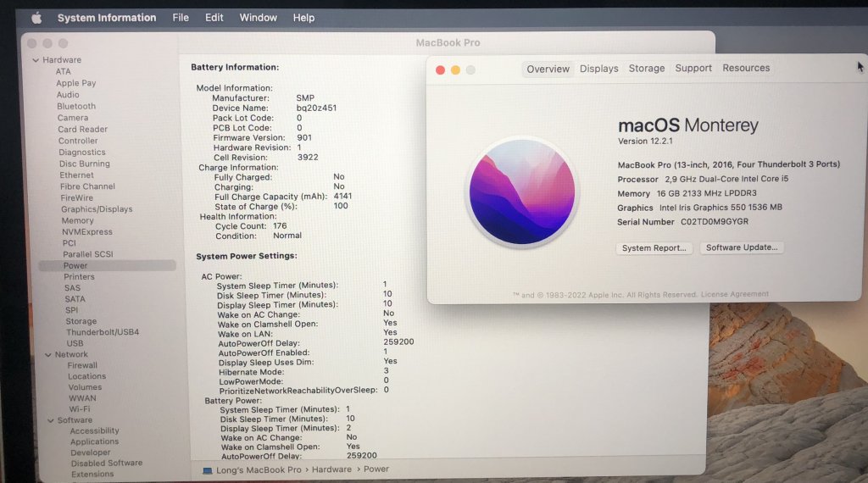Image resolution: width=868 pixels, height=483 pixels.
Task: Select SATA in the sidebar
Action: coord(75,299)
